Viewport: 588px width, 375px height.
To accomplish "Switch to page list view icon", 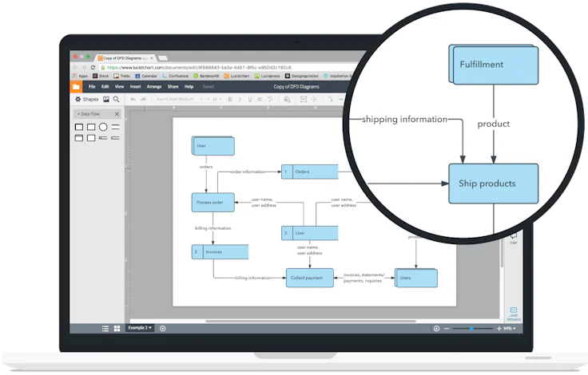I will (105, 329).
